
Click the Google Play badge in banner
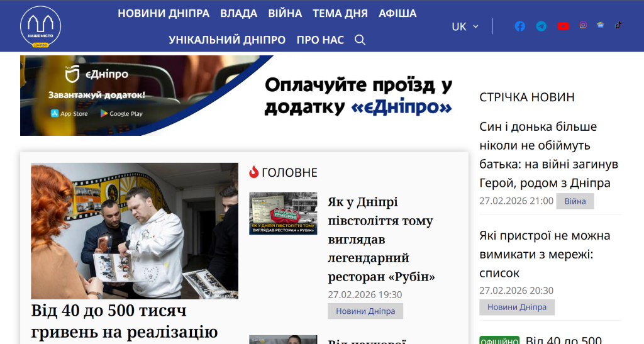point(121,113)
